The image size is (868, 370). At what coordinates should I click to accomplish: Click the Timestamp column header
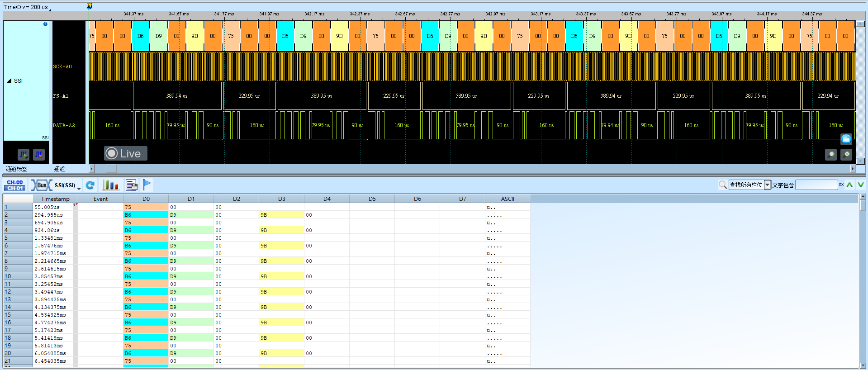(55, 199)
